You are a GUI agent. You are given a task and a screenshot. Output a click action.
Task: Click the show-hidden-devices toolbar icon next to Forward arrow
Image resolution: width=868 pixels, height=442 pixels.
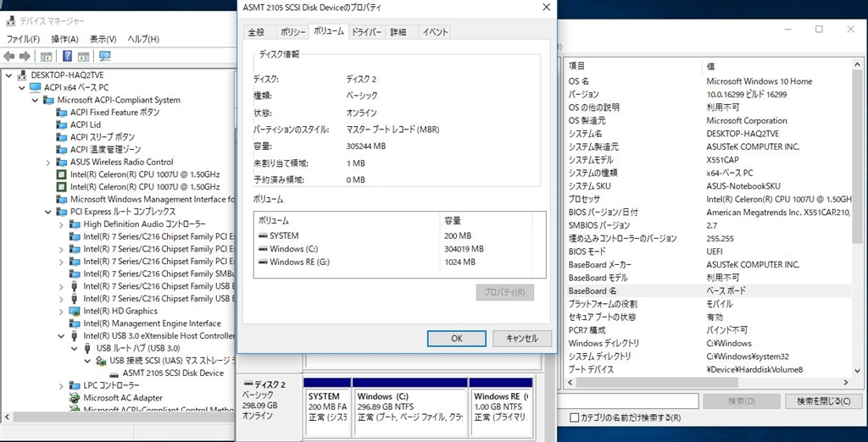46,57
